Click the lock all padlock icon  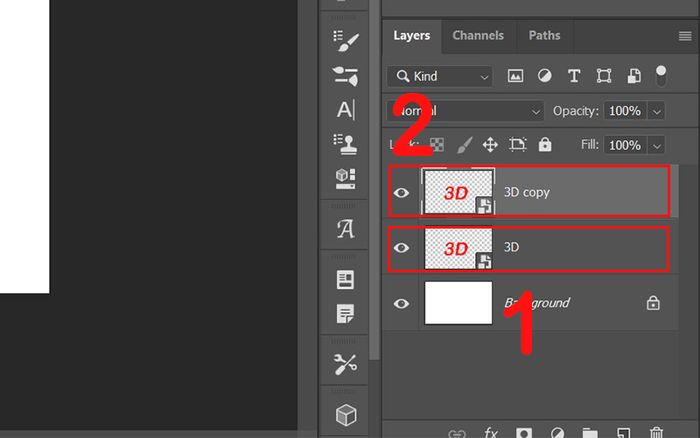tap(545, 145)
